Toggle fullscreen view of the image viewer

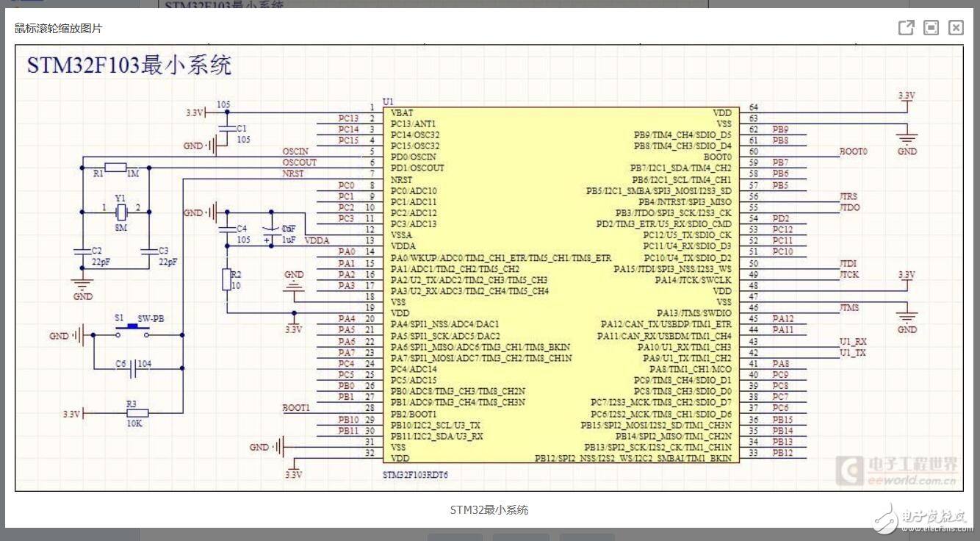[931, 28]
